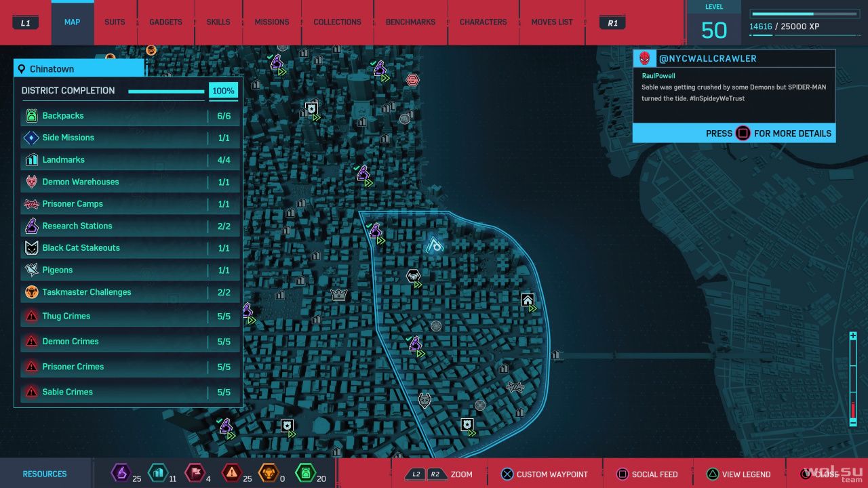The height and width of the screenshot is (488, 868).
Task: Click the Custom Waypoint button
Action: (545, 474)
